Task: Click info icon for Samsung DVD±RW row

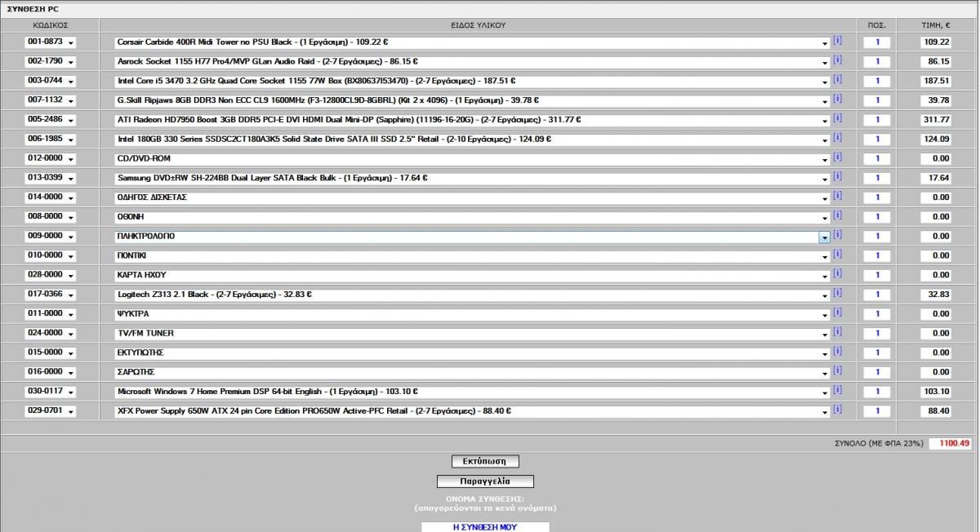Action: tap(838, 177)
